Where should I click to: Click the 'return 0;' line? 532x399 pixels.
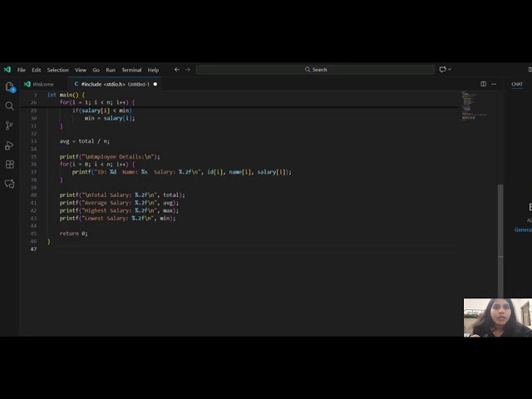74,234
